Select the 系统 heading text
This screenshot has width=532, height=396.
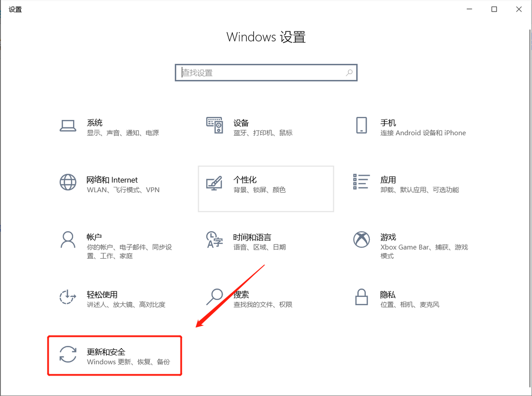point(94,123)
